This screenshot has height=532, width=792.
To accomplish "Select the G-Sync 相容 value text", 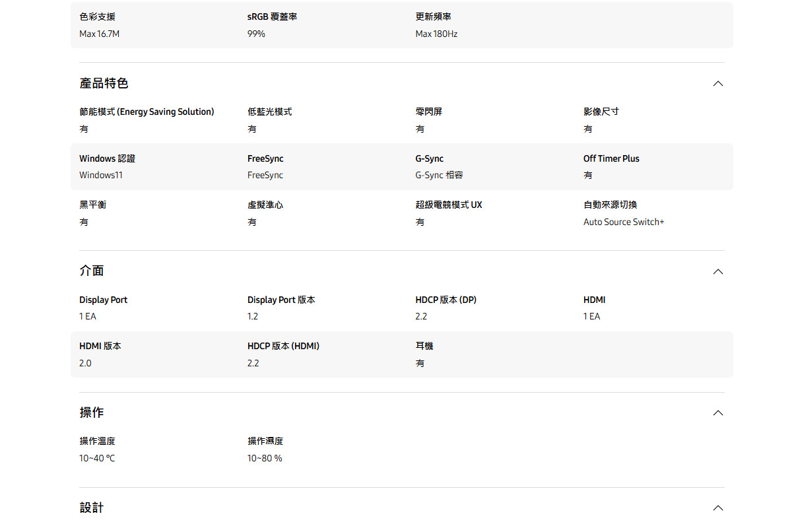I will coord(439,176).
